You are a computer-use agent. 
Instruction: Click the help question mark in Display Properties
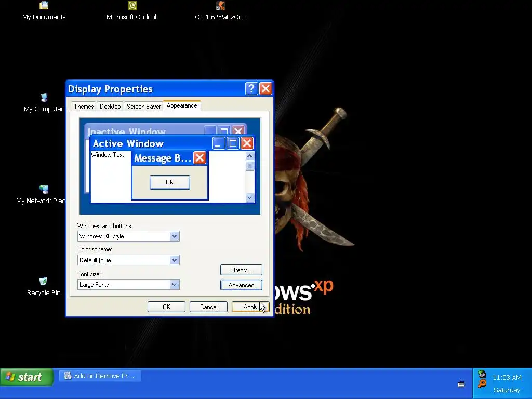tap(251, 89)
